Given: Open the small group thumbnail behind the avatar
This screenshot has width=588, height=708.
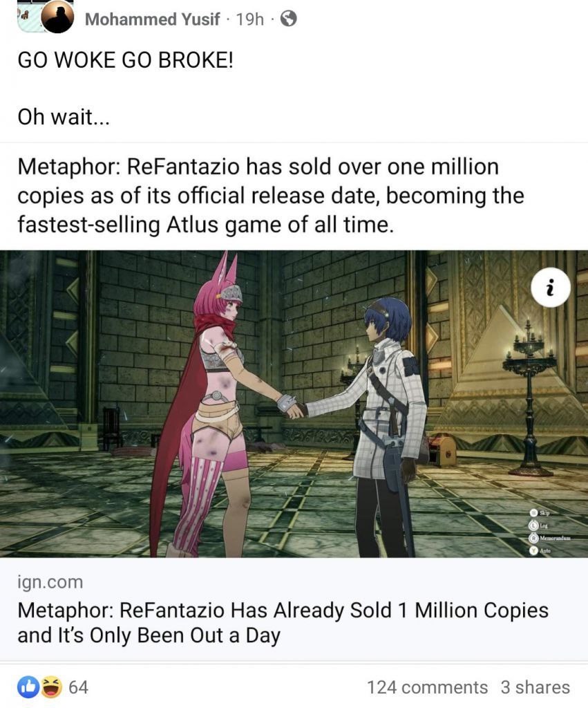Looking at the screenshot, I should click(28, 17).
